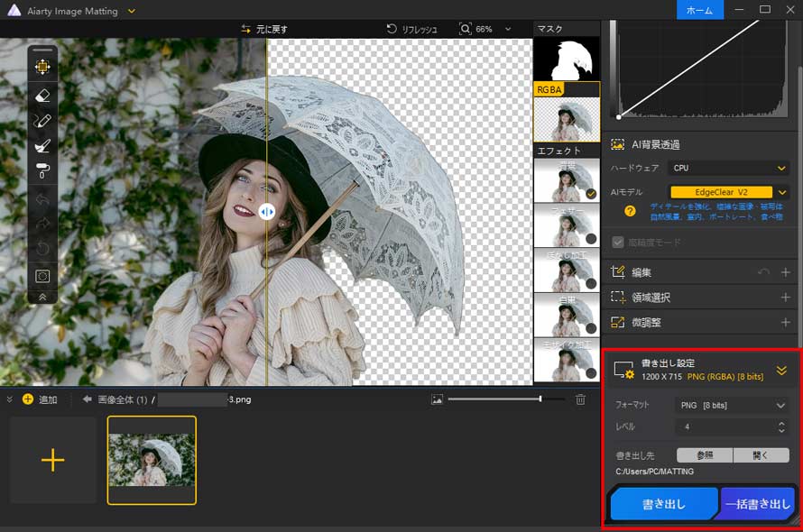The height and width of the screenshot is (532, 803).
Task: Click the 参照 browse button for export location
Action: [704, 455]
